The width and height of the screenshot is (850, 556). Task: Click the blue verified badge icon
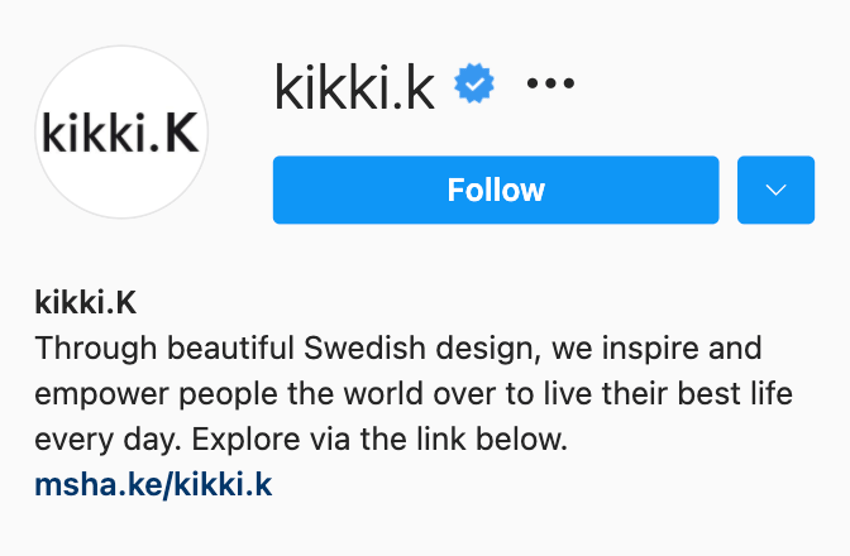coord(474,83)
